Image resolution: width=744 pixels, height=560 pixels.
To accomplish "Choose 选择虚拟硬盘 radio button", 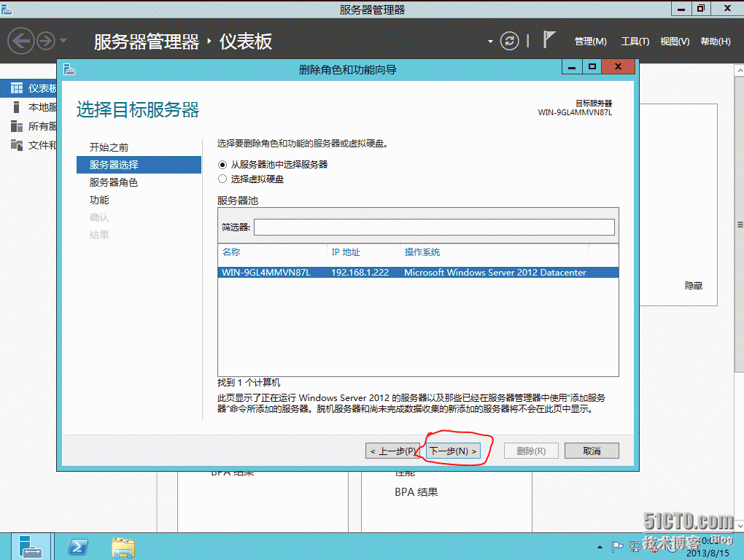I will coord(222,179).
